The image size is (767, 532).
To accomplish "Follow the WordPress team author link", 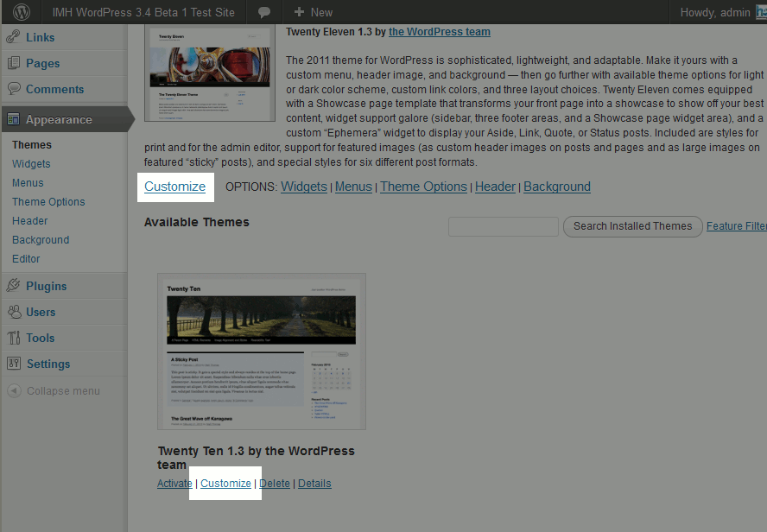I will 440,32.
